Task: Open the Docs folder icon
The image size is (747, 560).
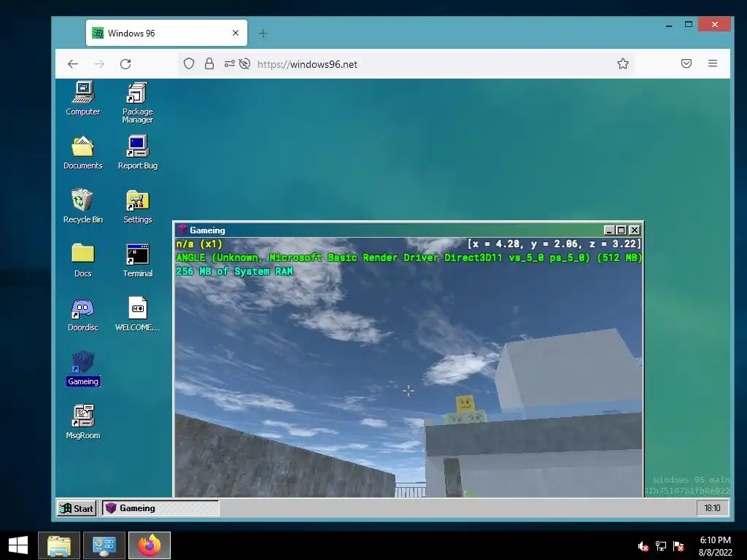Action: click(x=83, y=260)
